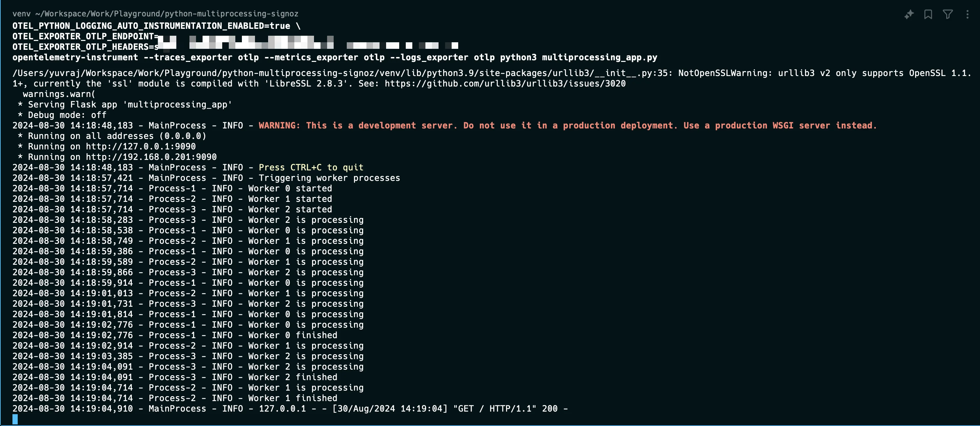Screen dimensions: 980x426
Task: Bookmark this terminal block
Action: pos(928,14)
